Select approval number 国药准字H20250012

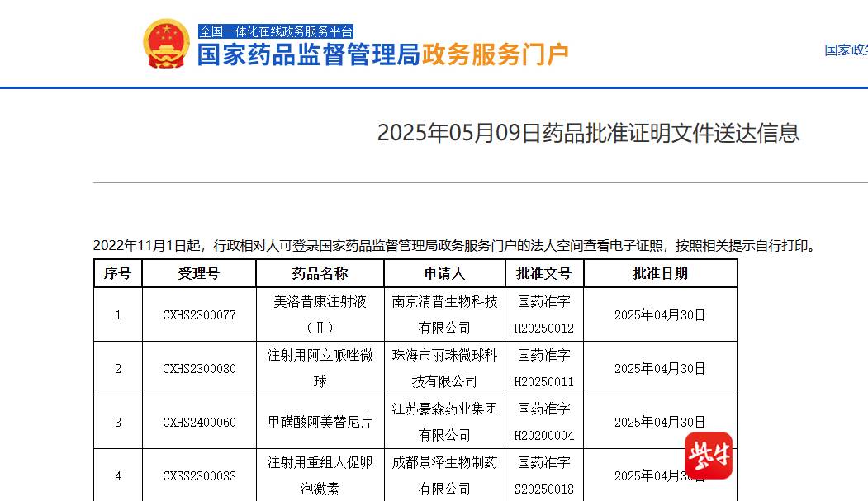click(543, 314)
